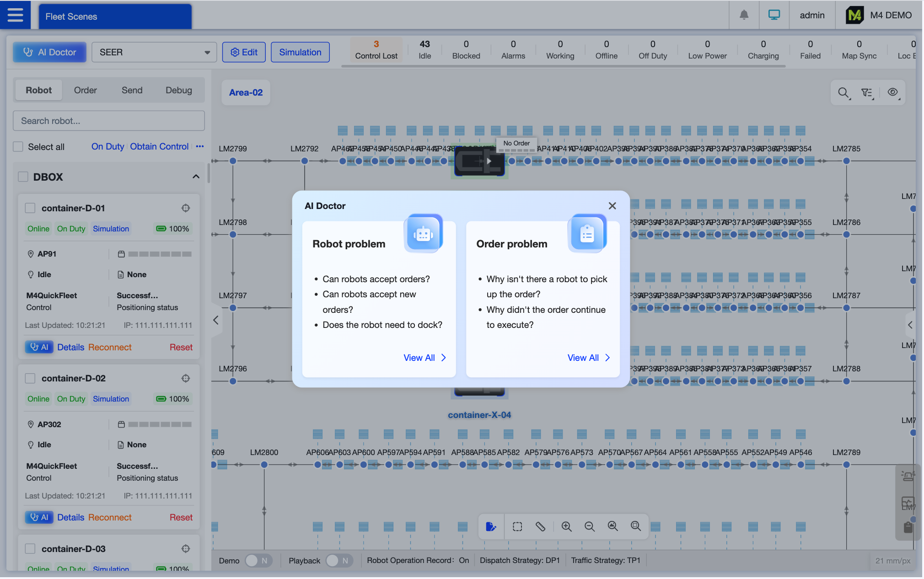The image size is (924, 579).
Task: Click the monitor display icon
Action: [774, 15]
